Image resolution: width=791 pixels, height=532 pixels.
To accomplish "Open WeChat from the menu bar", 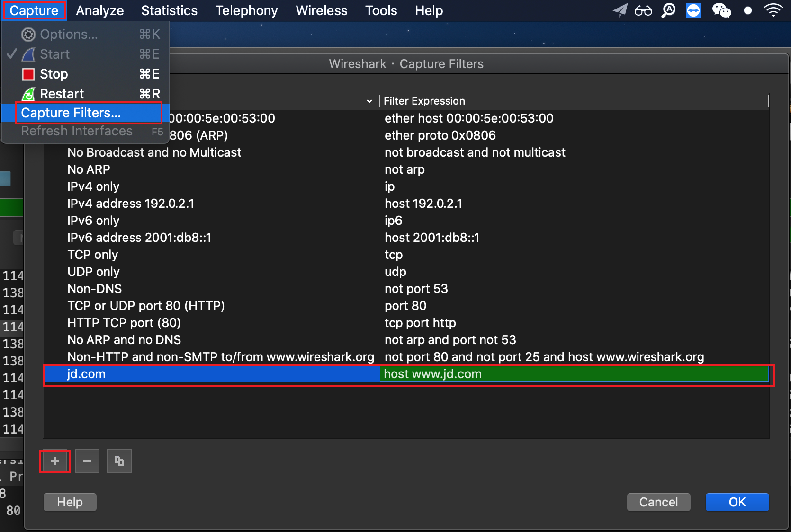I will coord(721,10).
